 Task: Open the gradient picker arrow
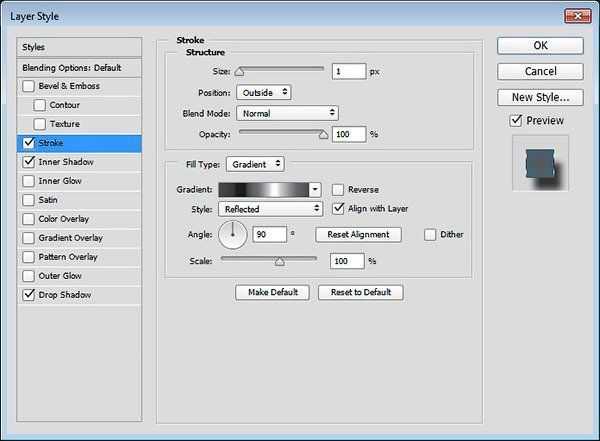[315, 189]
